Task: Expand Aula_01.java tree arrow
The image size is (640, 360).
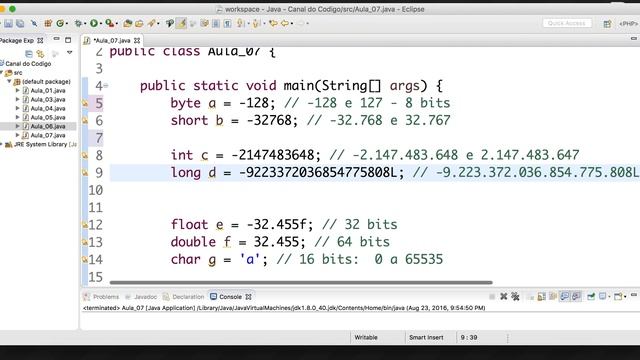Action: coord(18,91)
